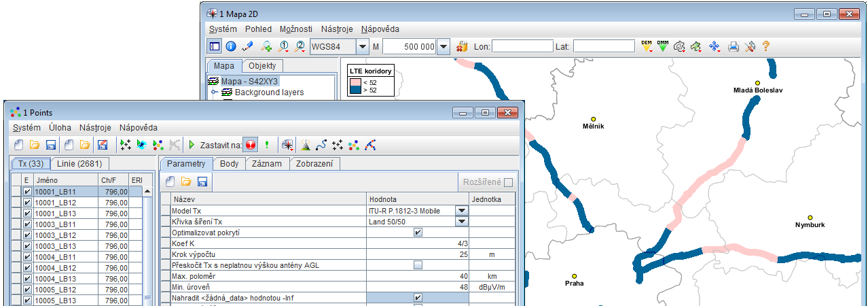Click the green play run icon

(192, 145)
